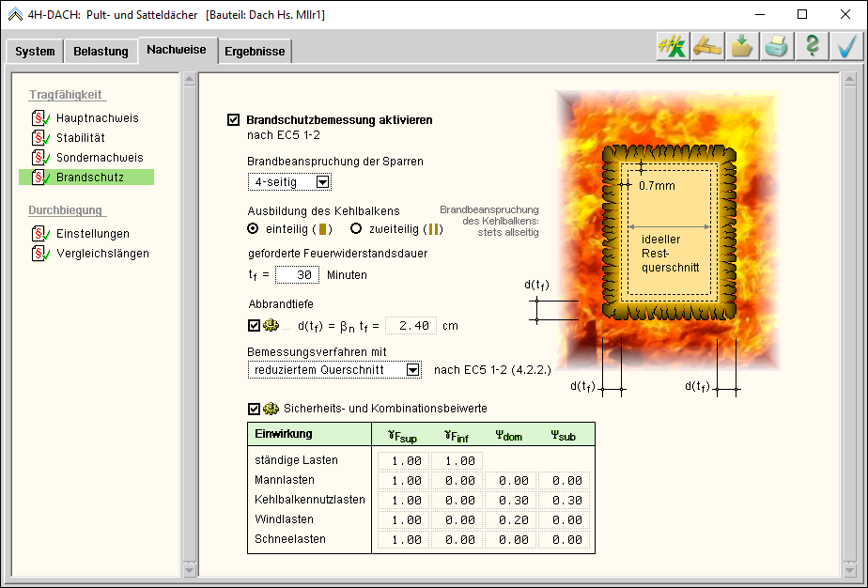The width and height of the screenshot is (868, 588).
Task: Toggle Brandschutzbemessung aktivieren checkbox
Action: point(234,120)
